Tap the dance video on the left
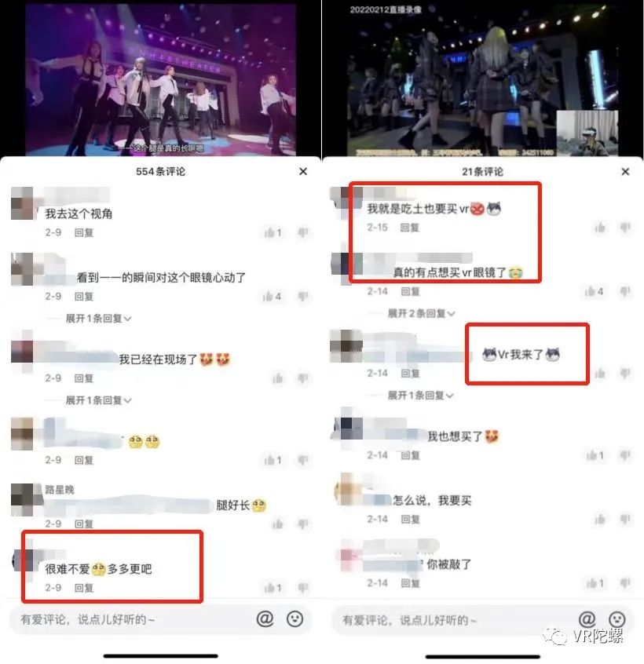The image size is (644, 664). (x=160, y=79)
